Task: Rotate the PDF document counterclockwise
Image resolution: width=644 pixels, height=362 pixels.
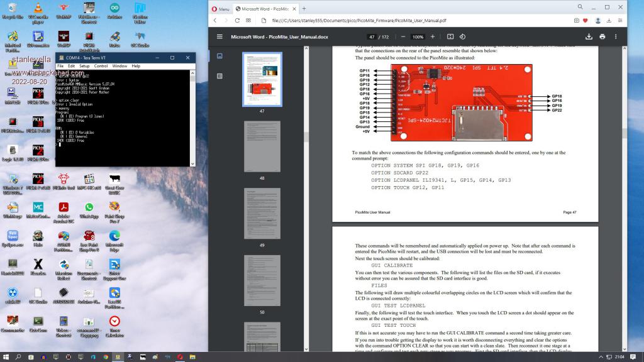Action: tap(463, 37)
